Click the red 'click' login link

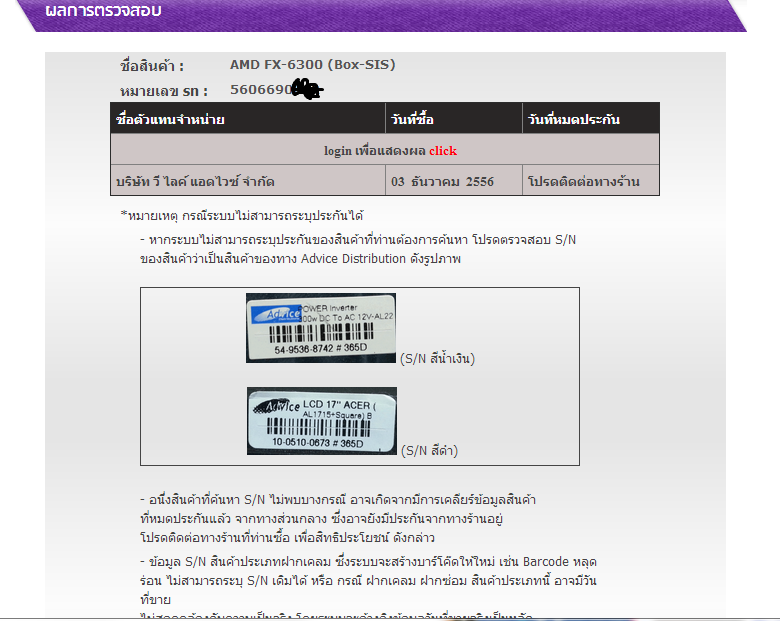(x=443, y=151)
